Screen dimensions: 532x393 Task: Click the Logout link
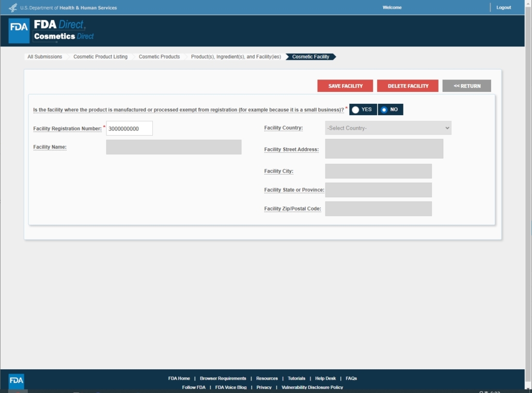503,8
